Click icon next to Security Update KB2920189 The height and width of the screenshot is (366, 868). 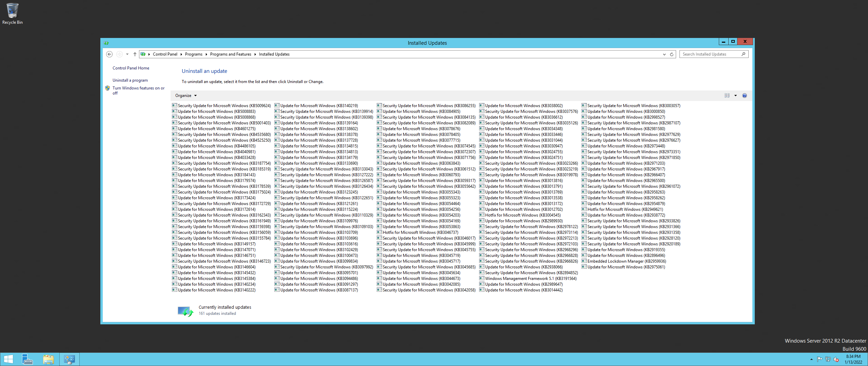coord(584,244)
